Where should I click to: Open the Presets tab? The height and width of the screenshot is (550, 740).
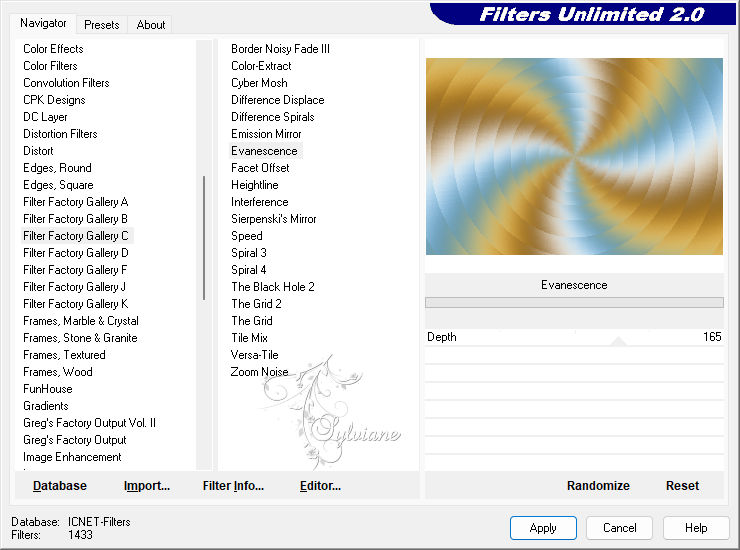click(x=101, y=25)
